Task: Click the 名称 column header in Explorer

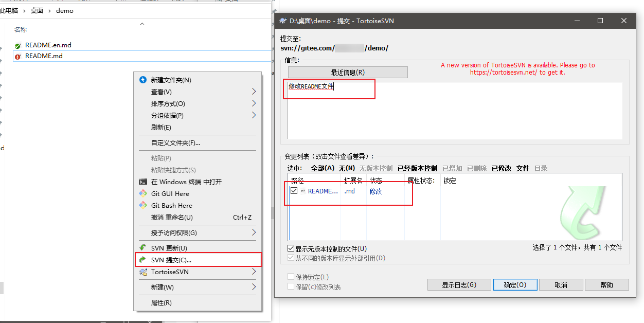Action: click(x=21, y=30)
